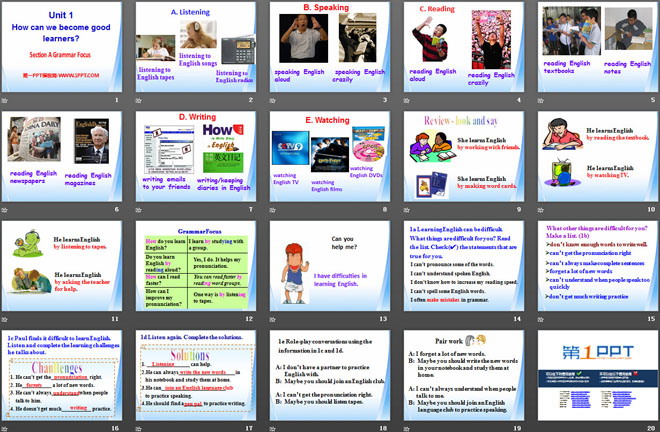Click the animation star icon under slide 12
Screen dimensions: 660x432
pyautogui.click(x=138, y=320)
